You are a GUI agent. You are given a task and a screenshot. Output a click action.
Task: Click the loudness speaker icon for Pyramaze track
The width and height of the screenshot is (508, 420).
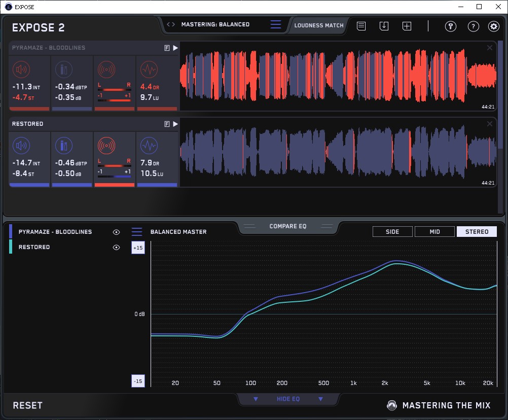point(21,69)
